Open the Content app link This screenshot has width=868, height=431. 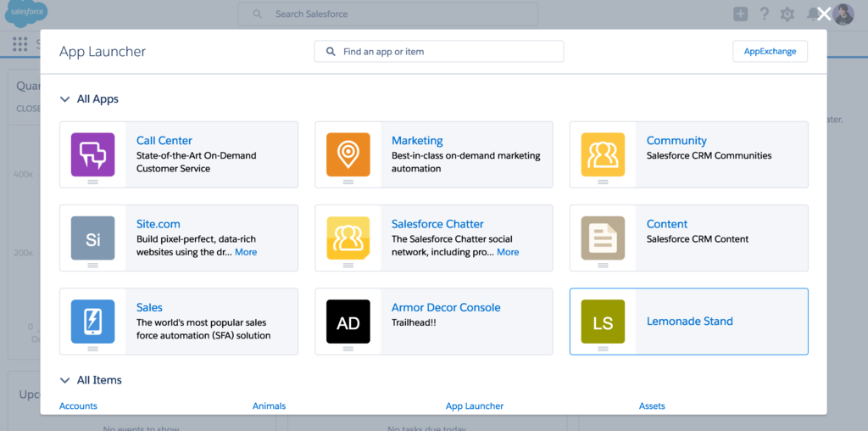point(667,224)
